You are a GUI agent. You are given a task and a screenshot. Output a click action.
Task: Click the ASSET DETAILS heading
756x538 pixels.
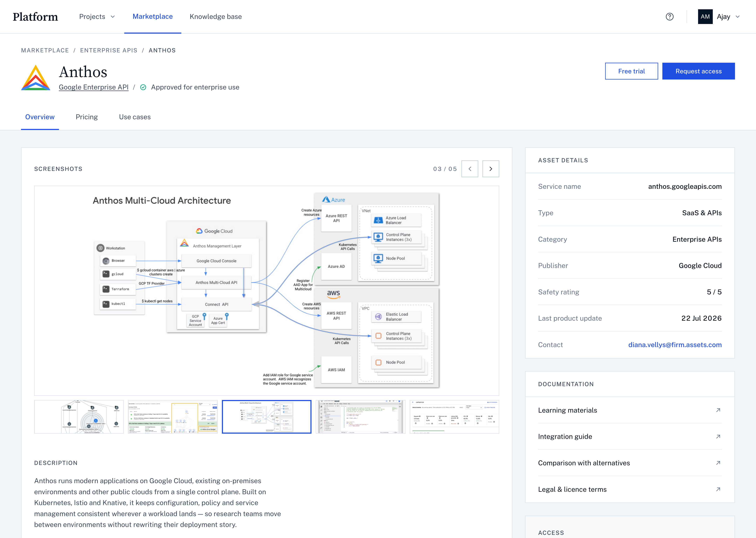tap(563, 160)
